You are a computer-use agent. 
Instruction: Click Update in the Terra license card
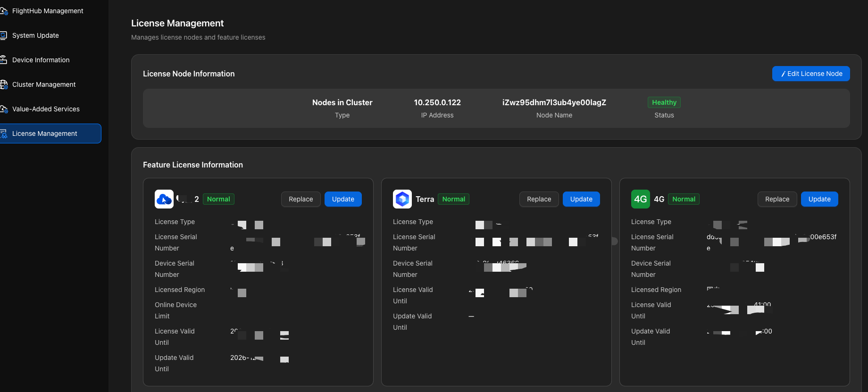coord(581,199)
